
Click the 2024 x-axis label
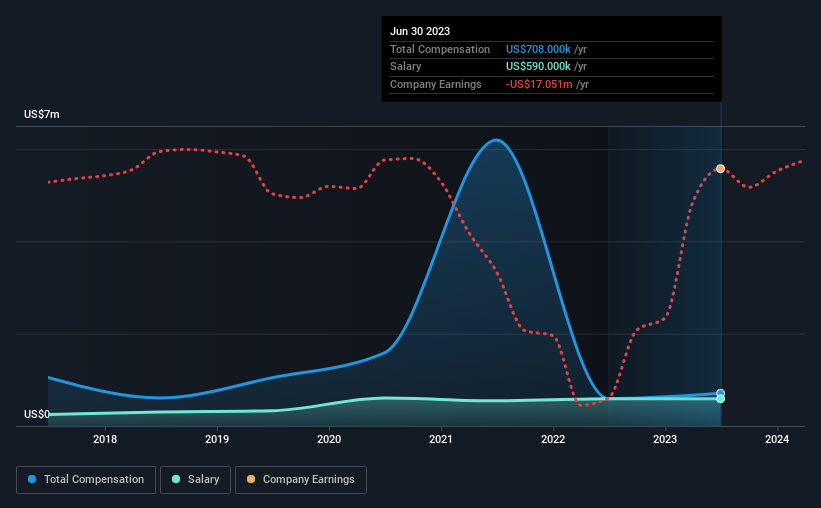click(x=777, y=439)
